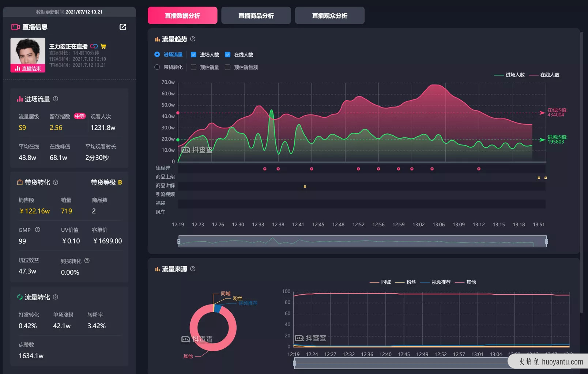Click the link chain icon after 王力宏正在直播
The image size is (588, 374).
click(x=94, y=46)
